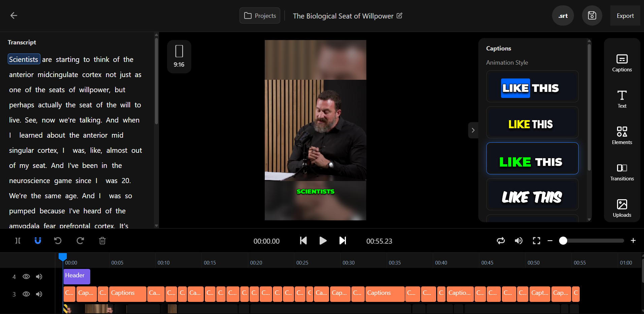
Task: Click the redo arrow icon
Action: point(80,241)
